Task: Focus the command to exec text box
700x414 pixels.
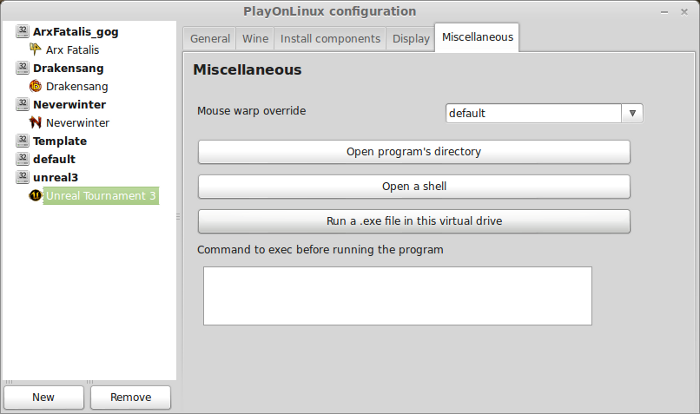Action: point(397,296)
